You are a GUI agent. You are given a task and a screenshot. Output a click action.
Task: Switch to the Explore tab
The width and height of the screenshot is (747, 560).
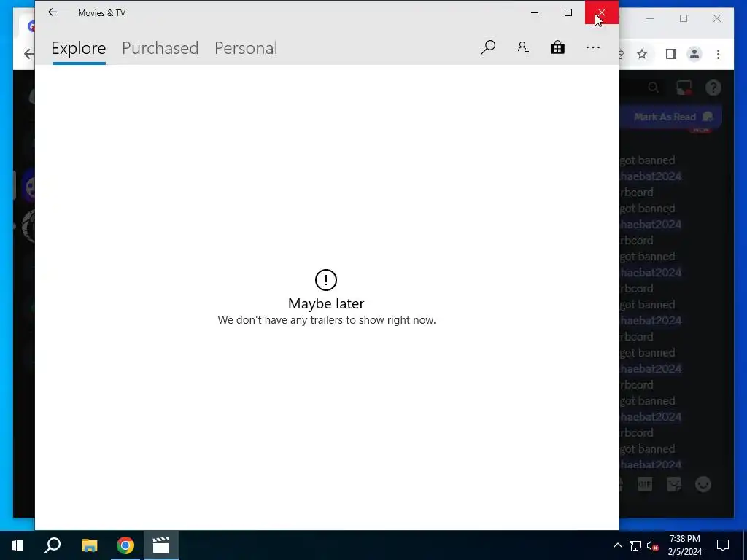click(x=79, y=48)
